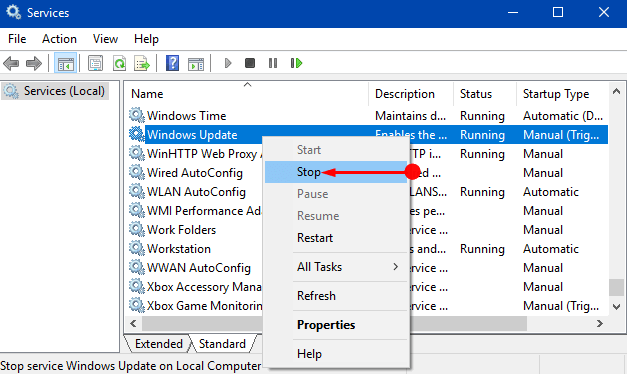Image resolution: width=627 pixels, height=374 pixels.
Task: Select the Work Folders service name
Action: point(181,230)
